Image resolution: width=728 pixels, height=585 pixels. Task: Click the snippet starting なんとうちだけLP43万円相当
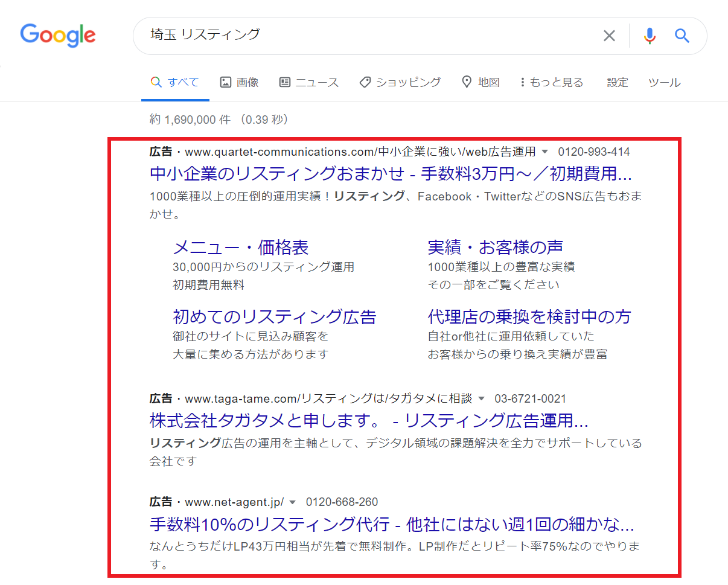[395, 555]
